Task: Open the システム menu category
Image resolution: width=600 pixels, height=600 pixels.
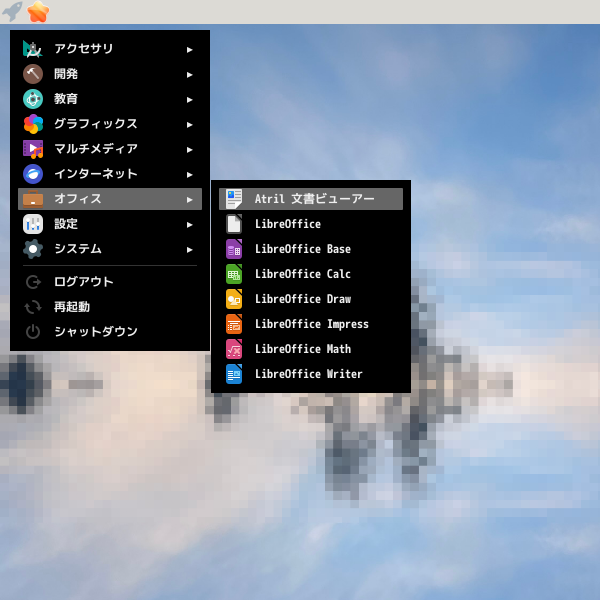Action: (110, 249)
